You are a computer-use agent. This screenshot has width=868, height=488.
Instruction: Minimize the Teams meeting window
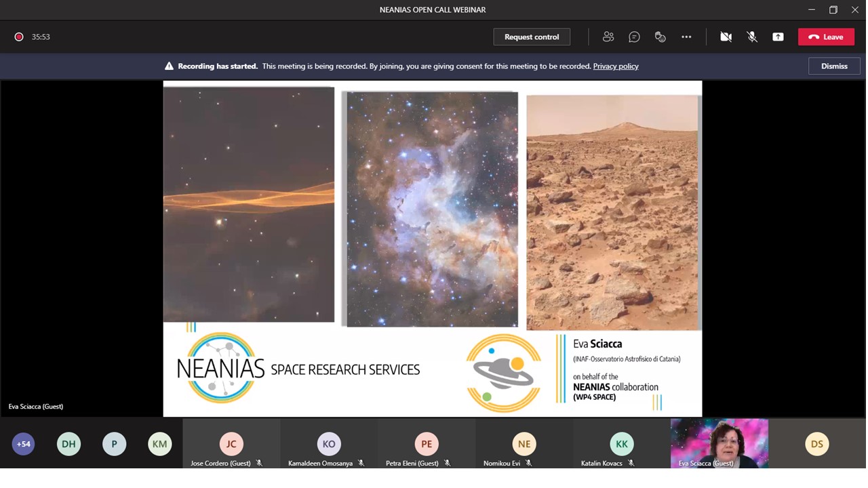(x=812, y=9)
